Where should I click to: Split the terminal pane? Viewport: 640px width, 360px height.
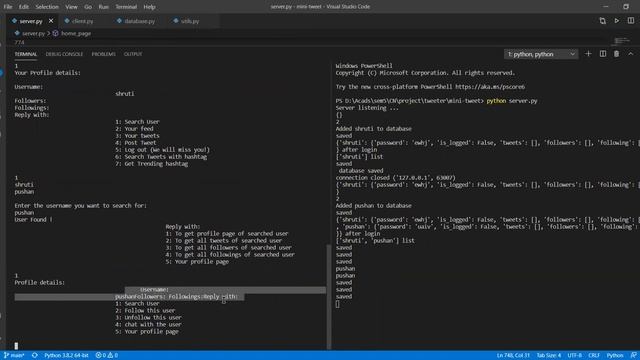[x=602, y=54]
